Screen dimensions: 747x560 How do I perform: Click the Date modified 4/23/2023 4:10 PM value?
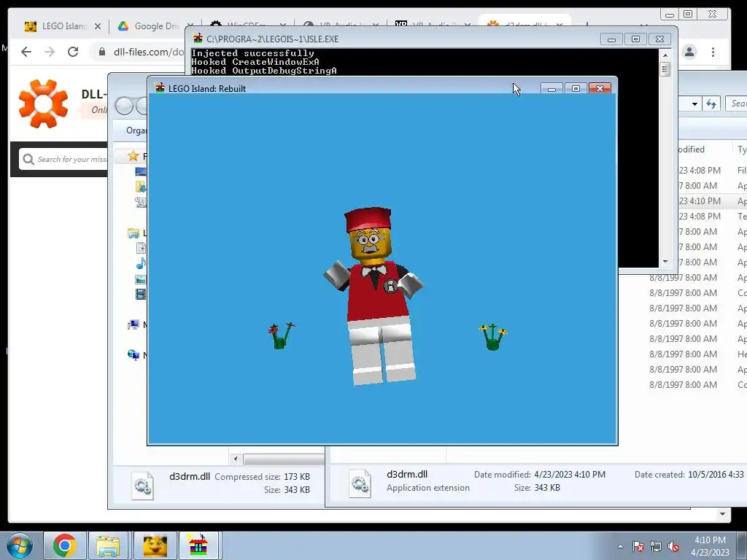coord(570,475)
